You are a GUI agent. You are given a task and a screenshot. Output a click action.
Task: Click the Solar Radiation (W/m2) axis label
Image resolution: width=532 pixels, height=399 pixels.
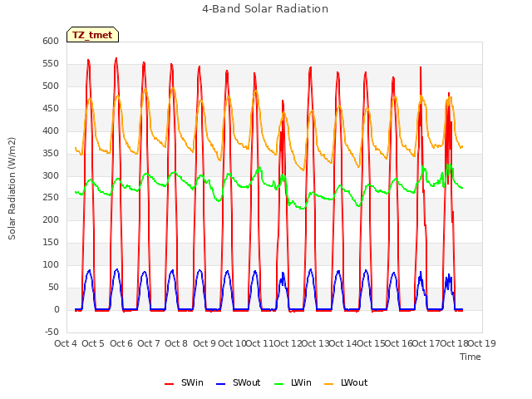(x=12, y=189)
